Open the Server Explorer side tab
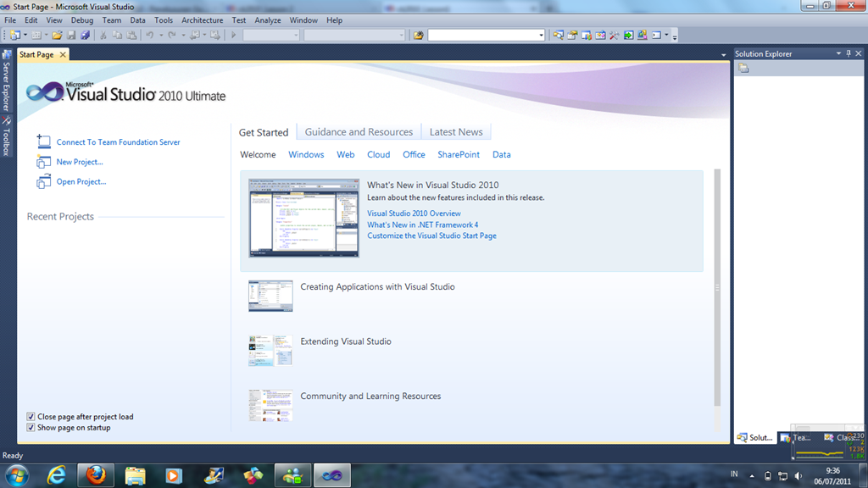 coord(7,80)
